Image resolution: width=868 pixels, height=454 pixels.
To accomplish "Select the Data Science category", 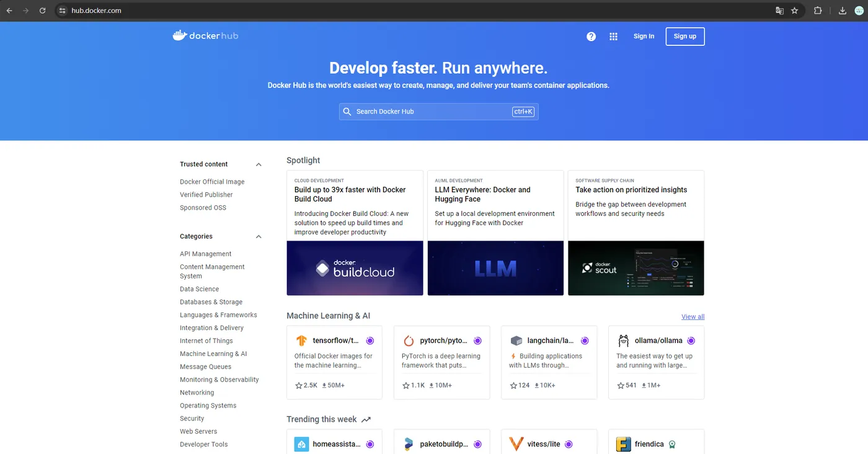I will pos(199,289).
